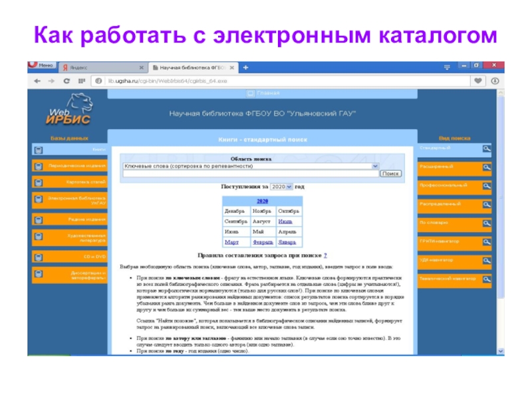Open the Главная home link

point(261,94)
